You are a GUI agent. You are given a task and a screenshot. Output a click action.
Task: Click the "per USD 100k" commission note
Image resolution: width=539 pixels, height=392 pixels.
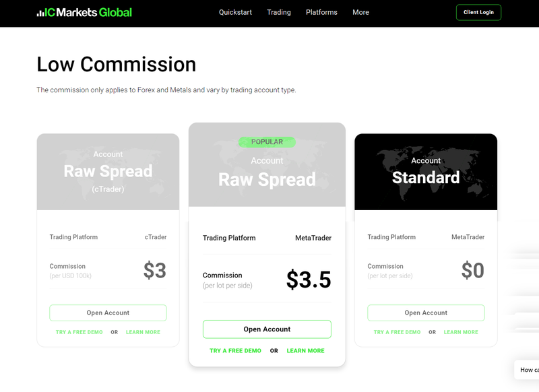(x=71, y=276)
